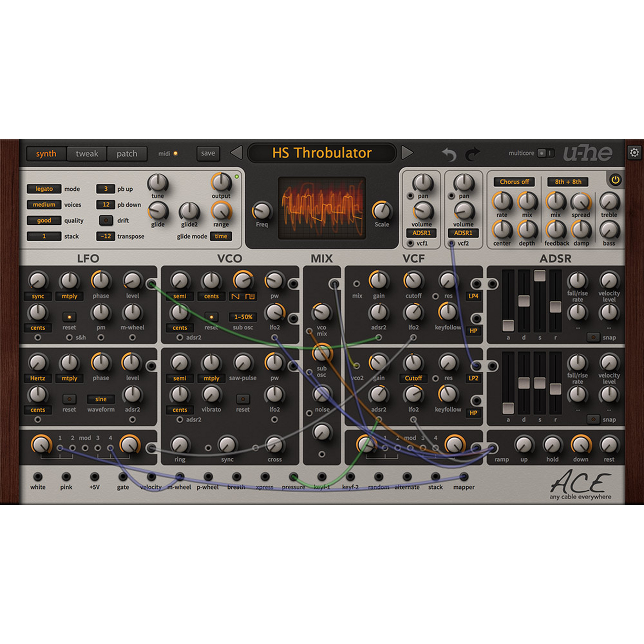Open the Chorus off mode selector

coord(514,182)
